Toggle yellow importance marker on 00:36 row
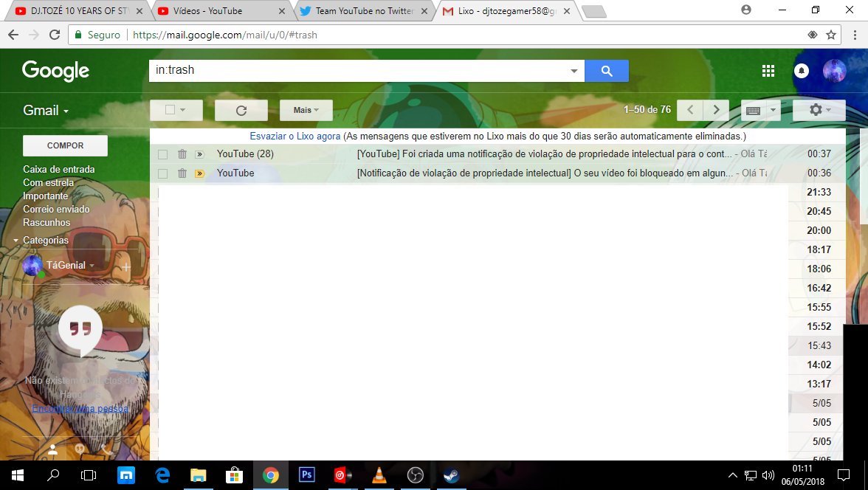The height and width of the screenshot is (490, 868). [200, 174]
